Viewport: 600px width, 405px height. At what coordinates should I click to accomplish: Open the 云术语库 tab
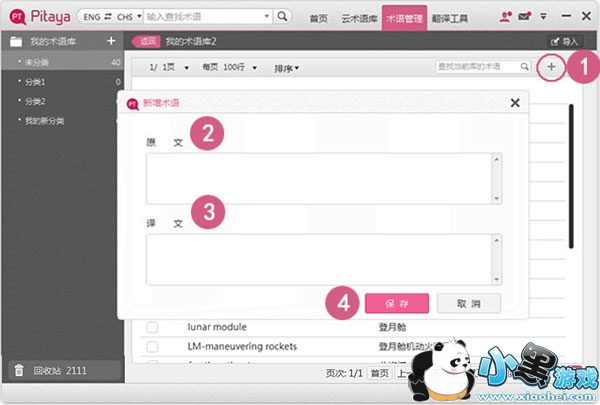point(359,18)
